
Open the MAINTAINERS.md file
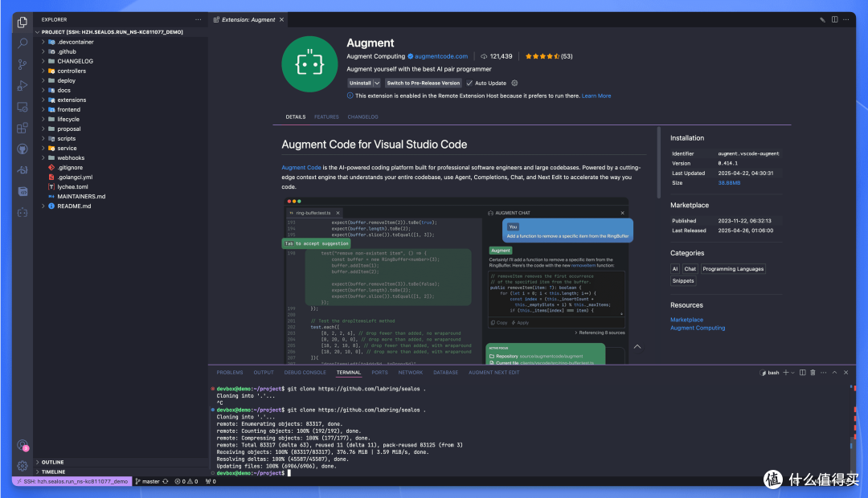click(x=81, y=197)
